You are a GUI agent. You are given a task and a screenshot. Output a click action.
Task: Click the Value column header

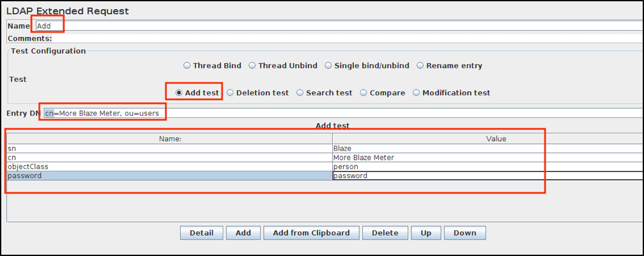[x=488, y=139]
